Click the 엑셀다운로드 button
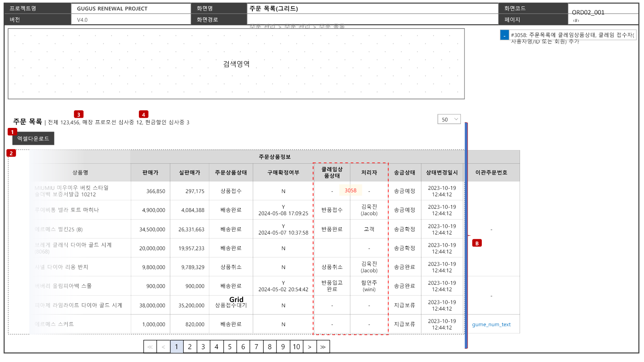Viewport: 644px width, 362px height. point(33,138)
